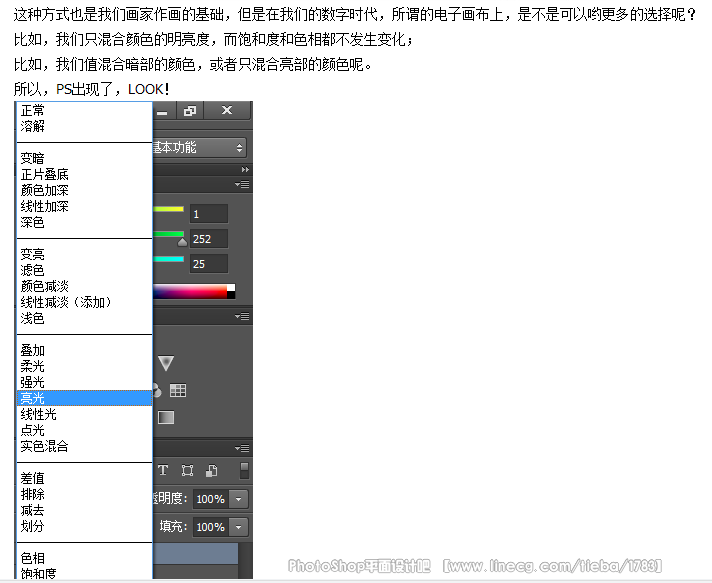
Task: Click green color slider handle
Action: pyautogui.click(x=182, y=242)
